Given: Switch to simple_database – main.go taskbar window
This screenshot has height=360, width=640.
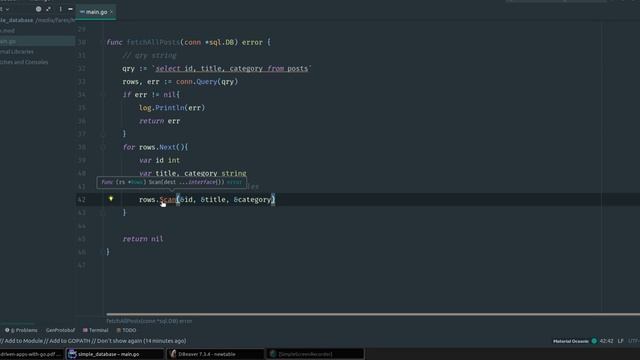Looking at the screenshot, I should [115, 354].
